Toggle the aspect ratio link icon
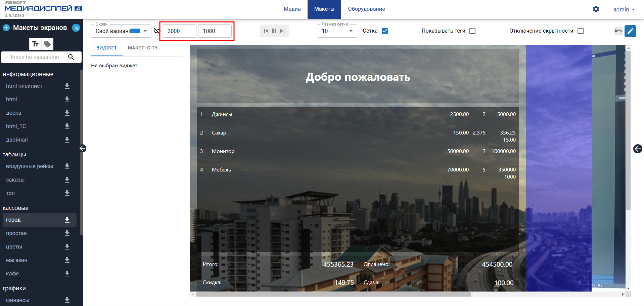The height and width of the screenshot is (306, 644). click(157, 31)
